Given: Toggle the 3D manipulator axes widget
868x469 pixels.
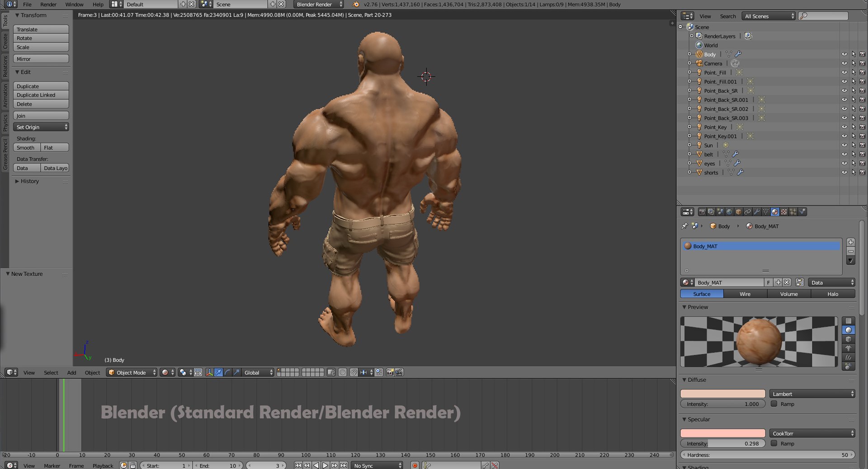Looking at the screenshot, I should (209, 372).
